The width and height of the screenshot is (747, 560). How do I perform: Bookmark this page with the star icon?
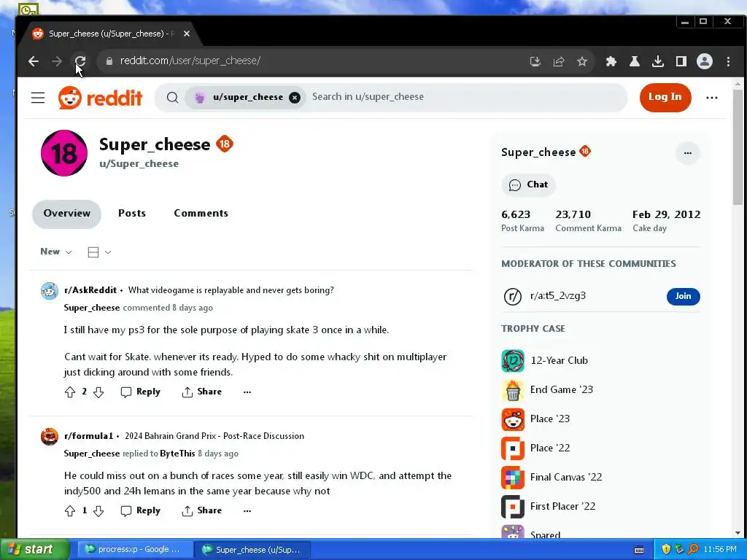581,61
